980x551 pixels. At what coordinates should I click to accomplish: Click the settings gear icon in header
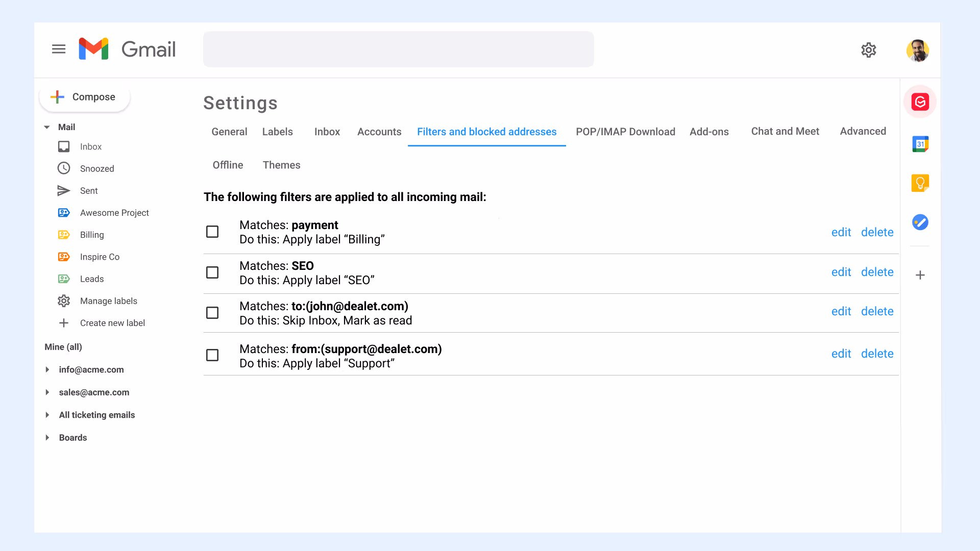pyautogui.click(x=868, y=50)
